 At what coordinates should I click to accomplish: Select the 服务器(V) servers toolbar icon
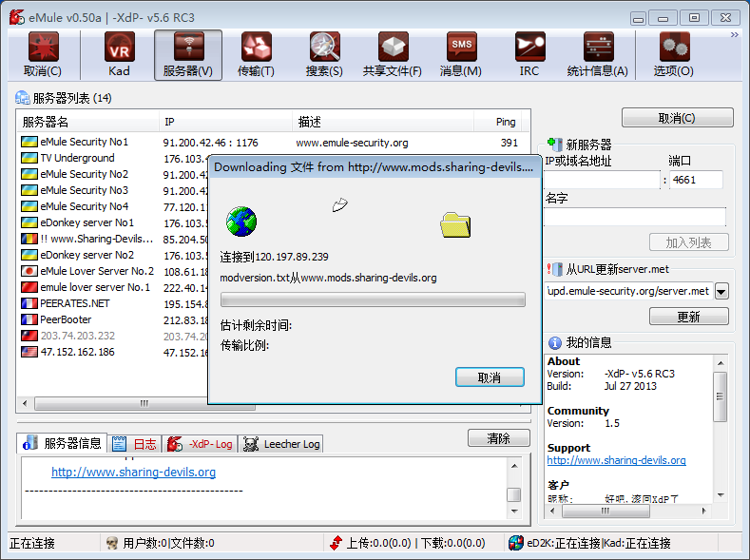188,47
